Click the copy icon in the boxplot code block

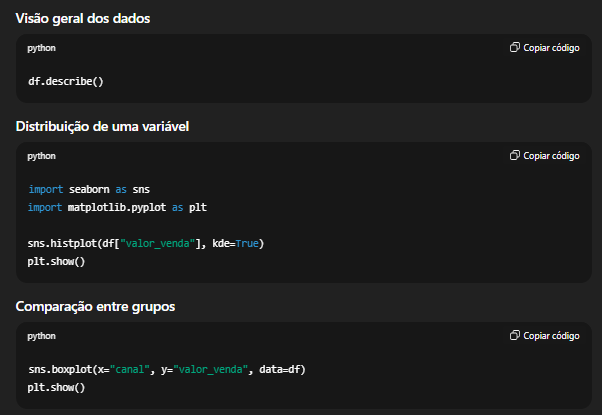[x=514, y=336]
